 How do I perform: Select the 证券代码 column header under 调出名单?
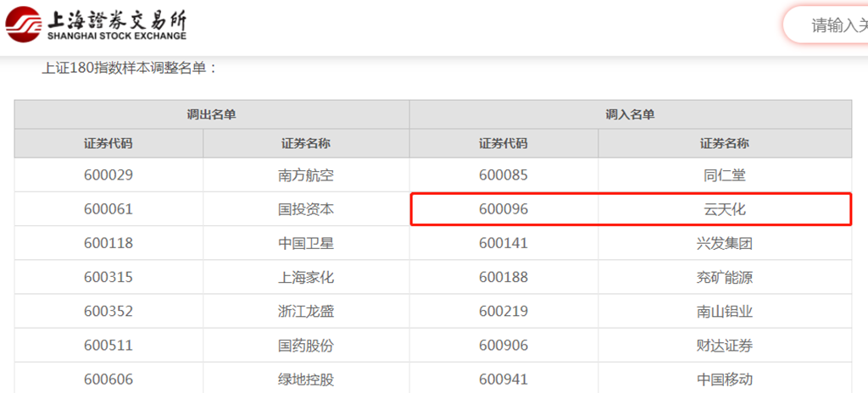(x=108, y=143)
